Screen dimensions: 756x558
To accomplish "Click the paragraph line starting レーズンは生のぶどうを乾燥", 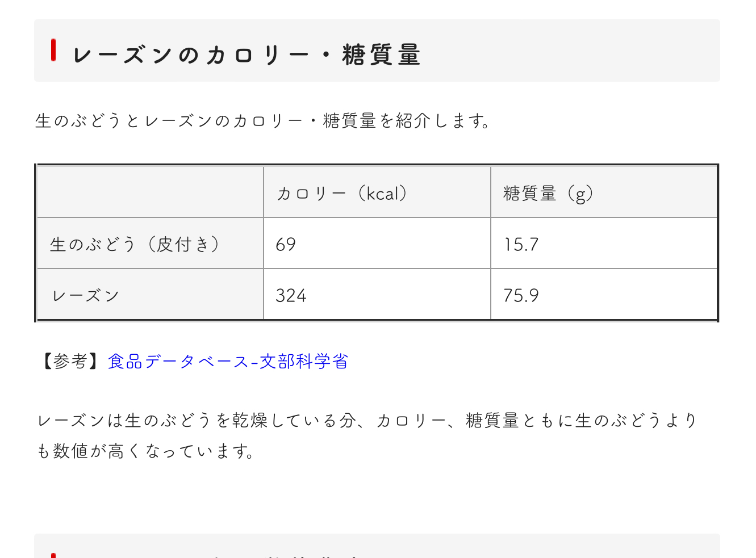I will tap(367, 421).
